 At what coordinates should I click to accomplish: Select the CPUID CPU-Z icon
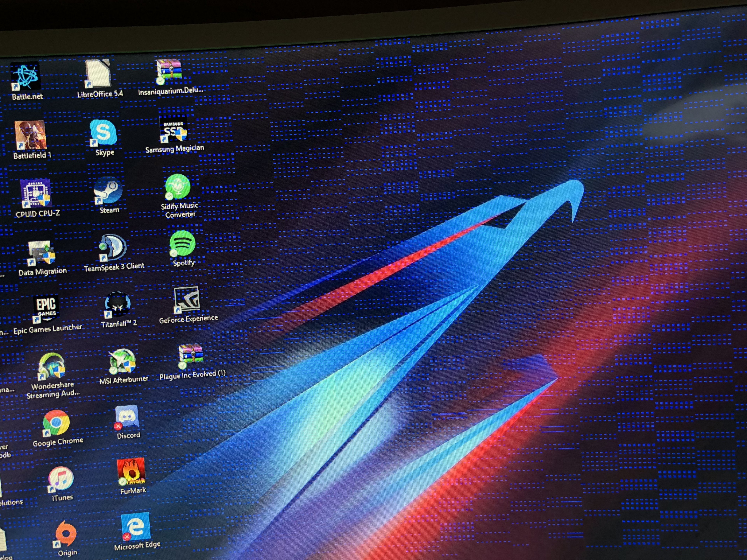36,193
